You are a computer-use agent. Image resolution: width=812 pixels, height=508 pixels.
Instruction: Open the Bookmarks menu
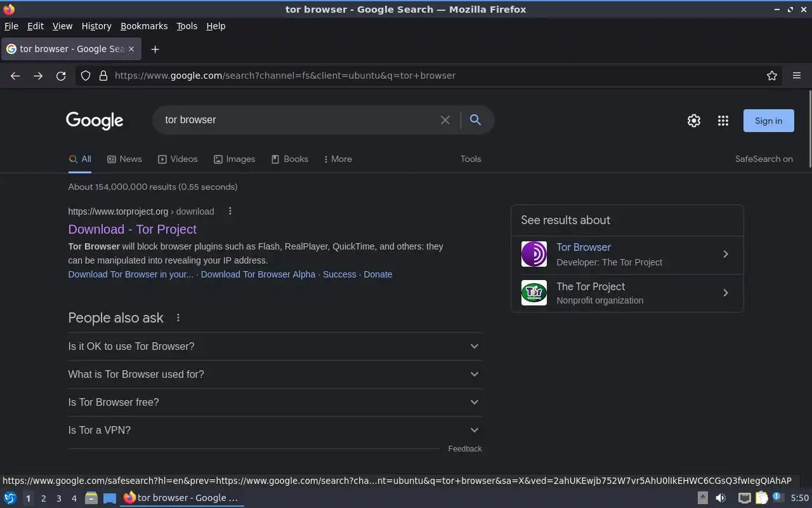(144, 26)
